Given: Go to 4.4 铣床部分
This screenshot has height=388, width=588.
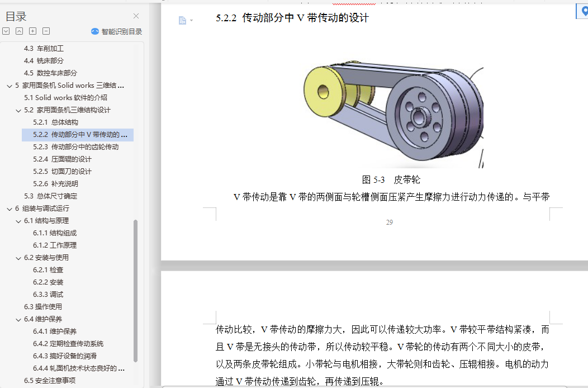Looking at the screenshot, I should click(44, 61).
